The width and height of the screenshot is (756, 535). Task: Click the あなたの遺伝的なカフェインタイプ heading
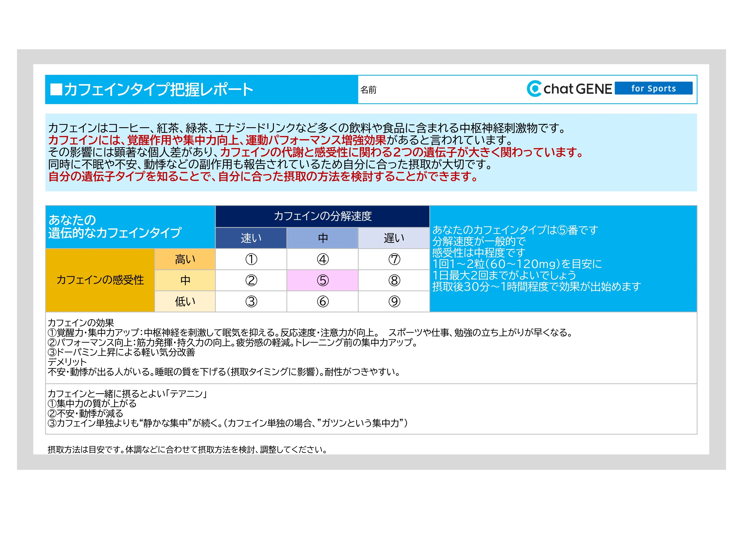(x=115, y=226)
